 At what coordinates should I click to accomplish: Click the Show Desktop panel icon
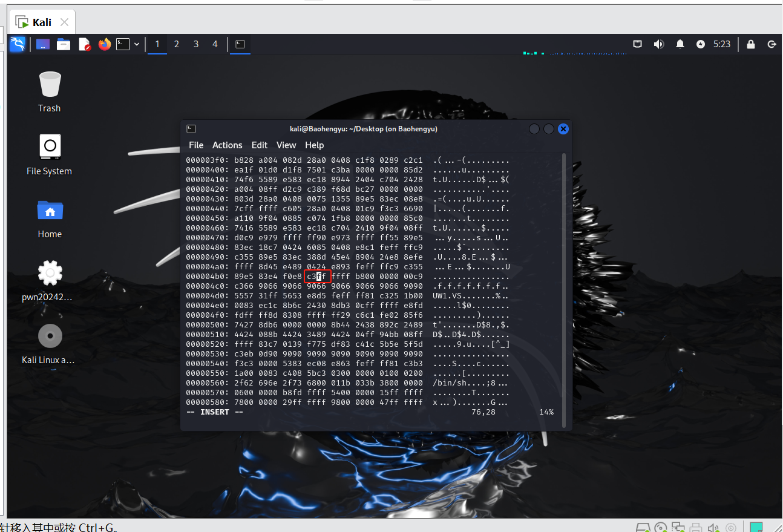pyautogui.click(x=42, y=44)
